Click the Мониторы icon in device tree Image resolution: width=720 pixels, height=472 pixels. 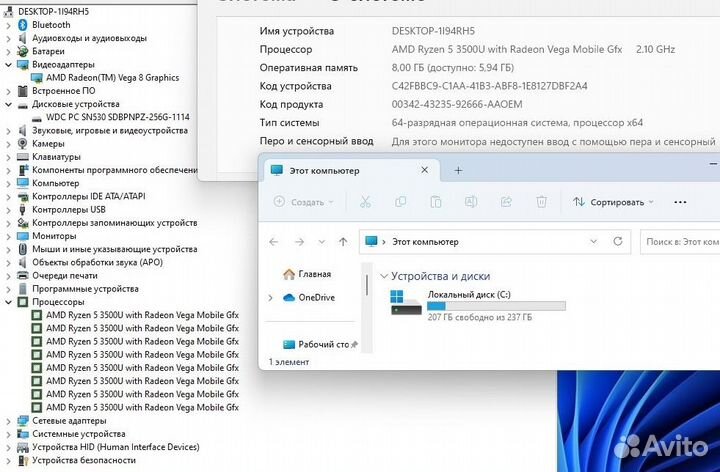pyautogui.click(x=22, y=236)
